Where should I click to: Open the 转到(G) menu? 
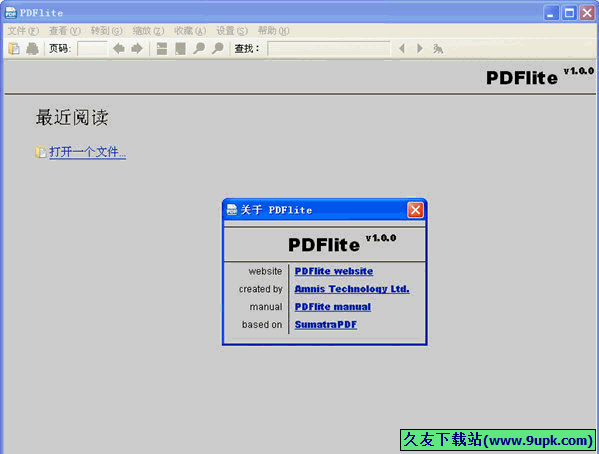(x=107, y=31)
